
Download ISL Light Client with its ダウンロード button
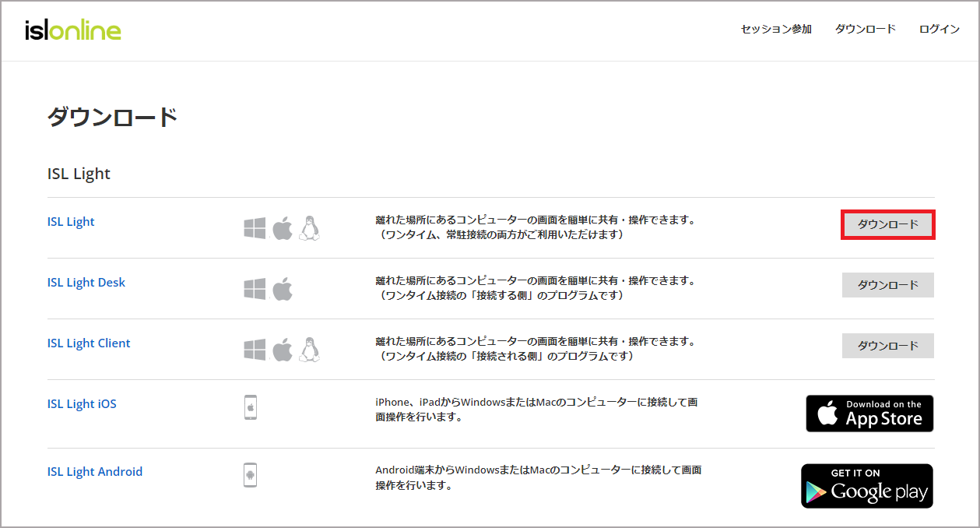(888, 346)
